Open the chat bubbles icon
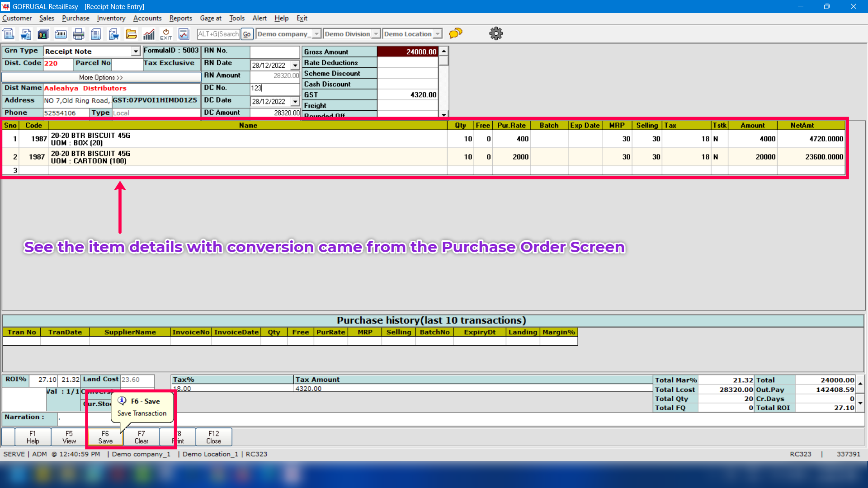This screenshot has height=488, width=868. (456, 33)
